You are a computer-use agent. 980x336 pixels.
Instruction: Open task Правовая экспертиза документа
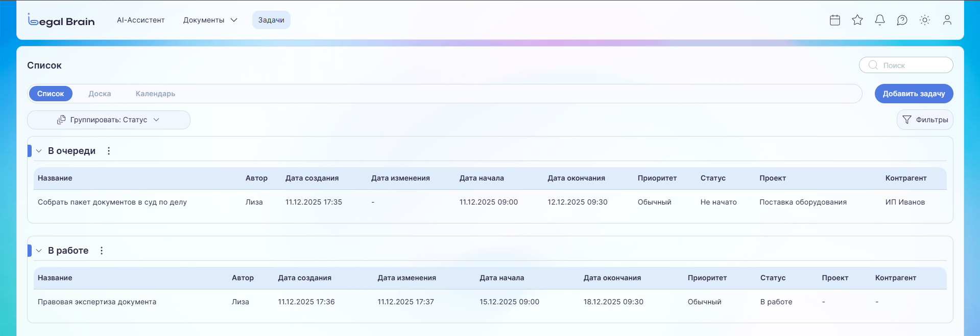click(97, 302)
